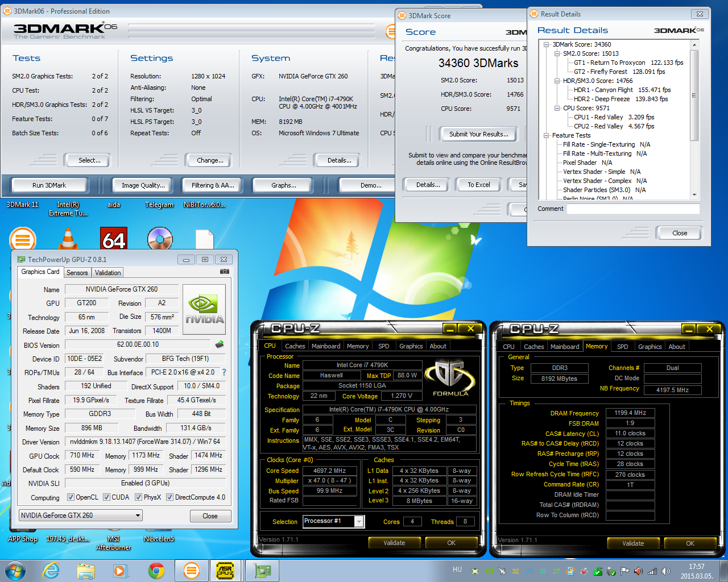Click the Run 3DMark button
The height and width of the screenshot is (582, 728).
pyautogui.click(x=49, y=185)
